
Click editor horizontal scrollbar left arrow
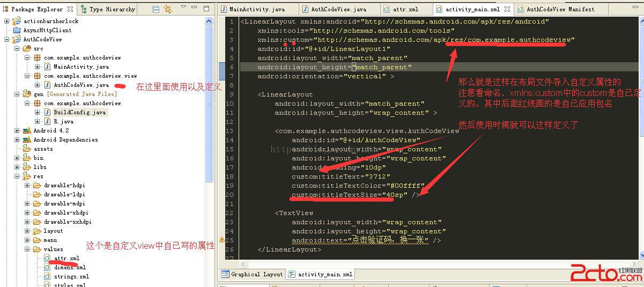pyautogui.click(x=244, y=264)
